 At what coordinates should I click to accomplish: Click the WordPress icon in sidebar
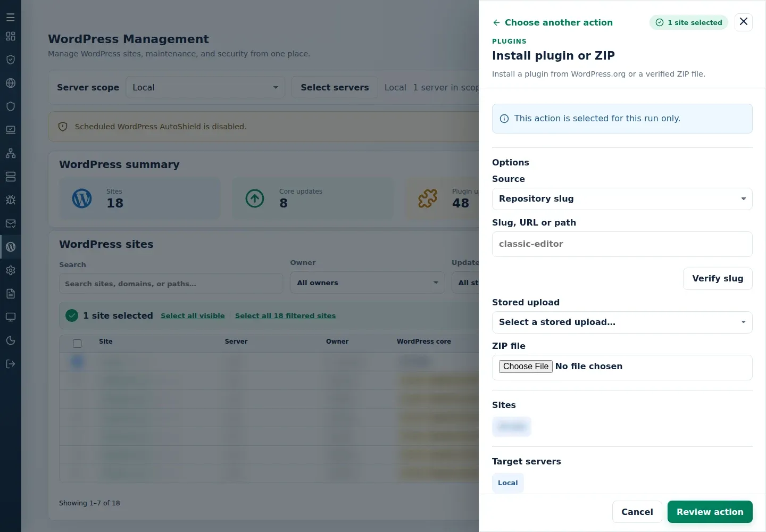coord(11,247)
